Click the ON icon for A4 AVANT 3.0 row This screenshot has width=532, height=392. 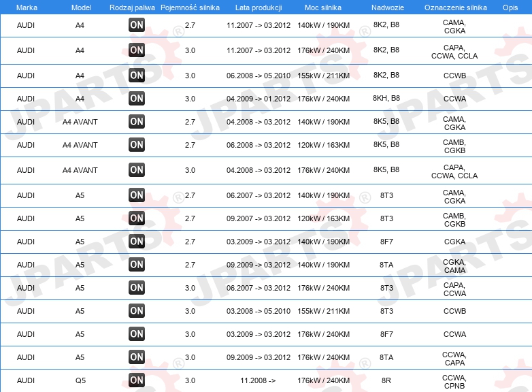point(137,170)
